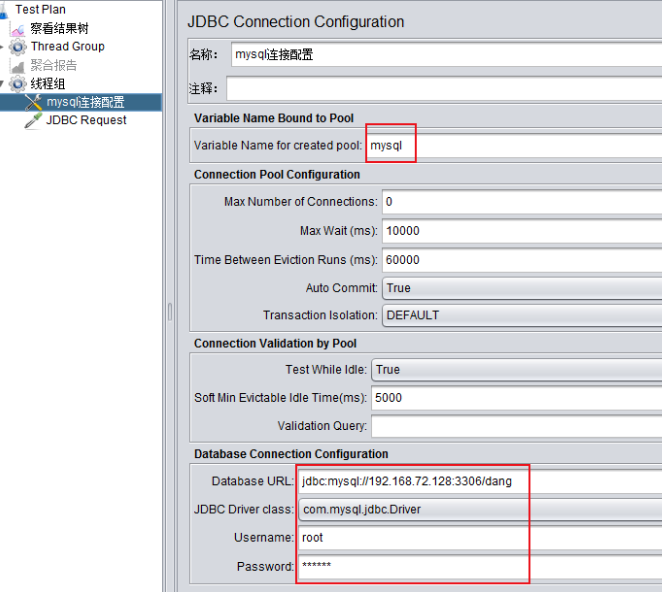The width and height of the screenshot is (662, 592).
Task: Select Test Plan in the tree
Action: 41,9
